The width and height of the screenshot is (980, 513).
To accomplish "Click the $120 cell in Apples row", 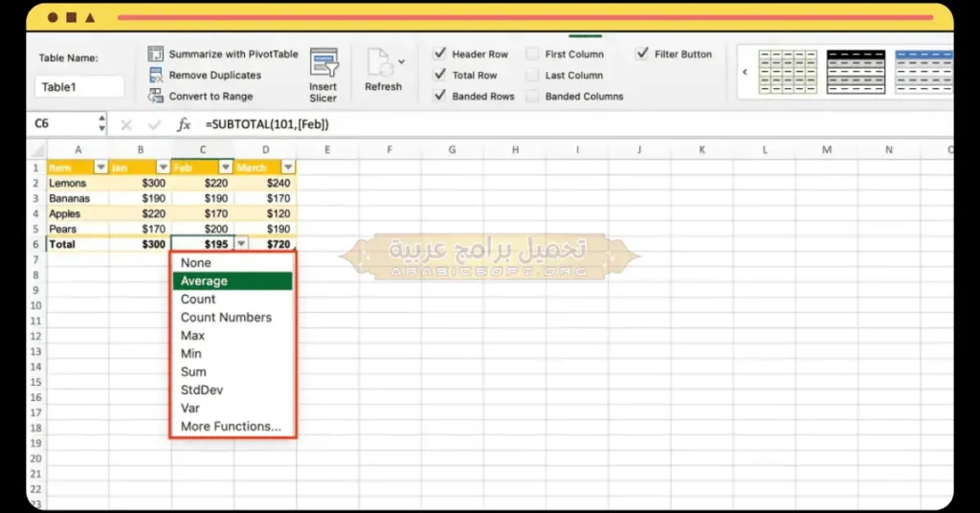I will (265, 213).
